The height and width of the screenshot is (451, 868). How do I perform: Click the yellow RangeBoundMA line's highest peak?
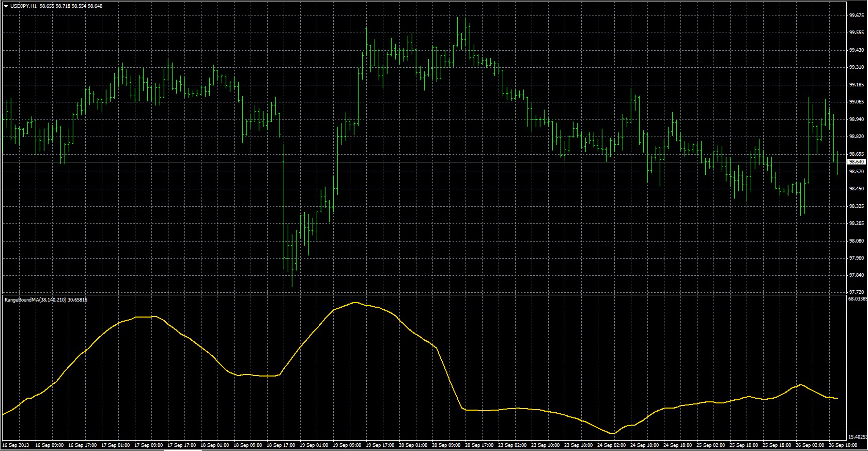coord(355,303)
